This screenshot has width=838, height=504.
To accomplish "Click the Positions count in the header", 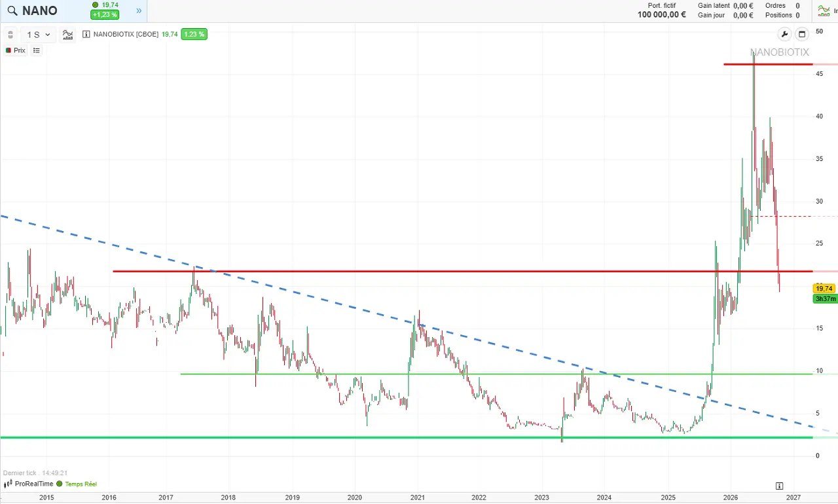I will click(x=797, y=15).
